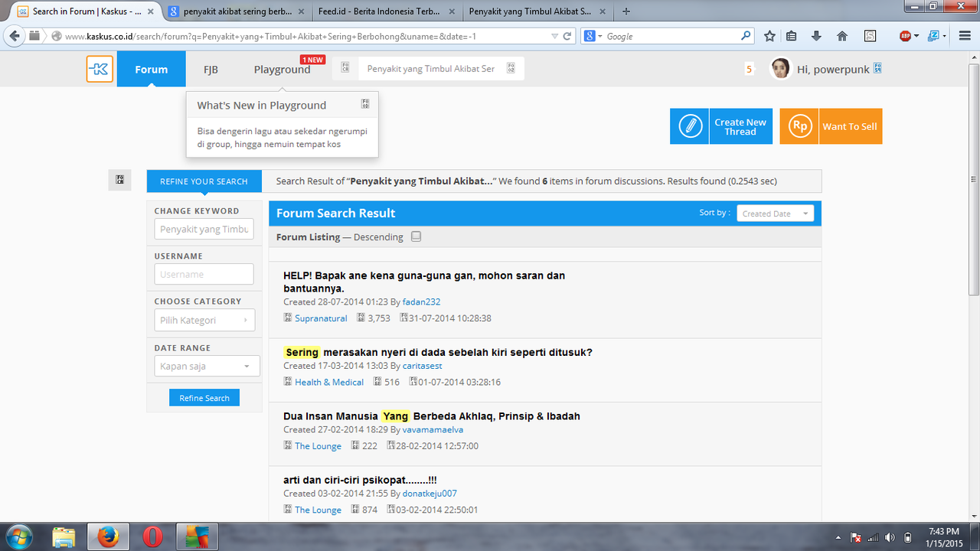Click the Change Keyword input field

[x=204, y=229]
